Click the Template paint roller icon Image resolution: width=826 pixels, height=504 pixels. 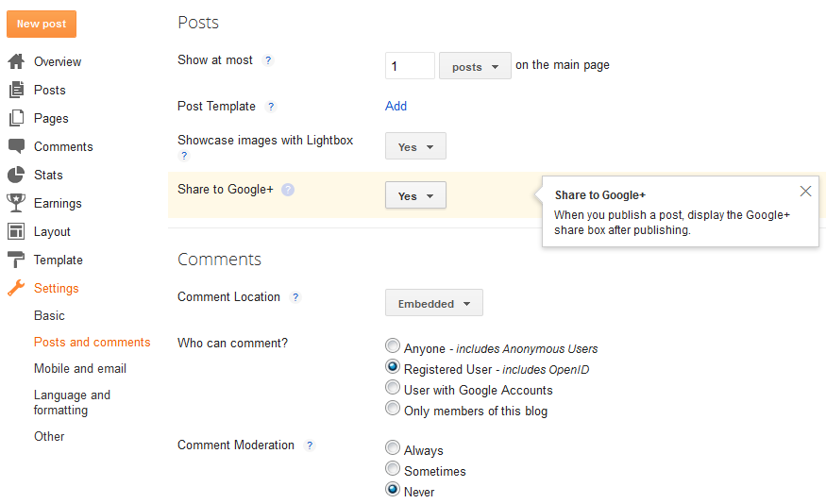pos(16,260)
